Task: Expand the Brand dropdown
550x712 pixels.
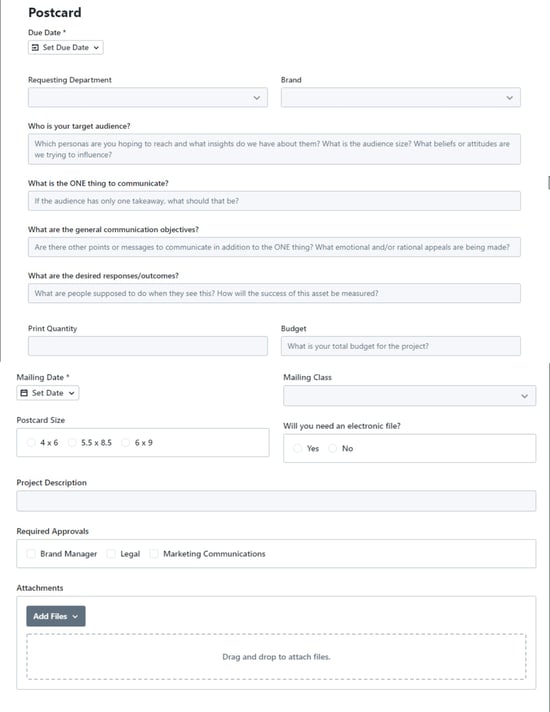Action: [401, 98]
